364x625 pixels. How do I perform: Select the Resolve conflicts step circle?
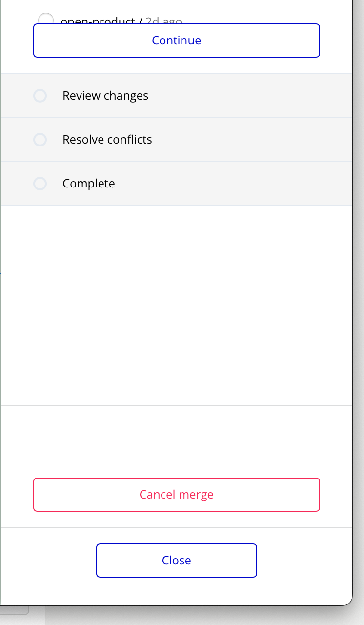(40, 140)
